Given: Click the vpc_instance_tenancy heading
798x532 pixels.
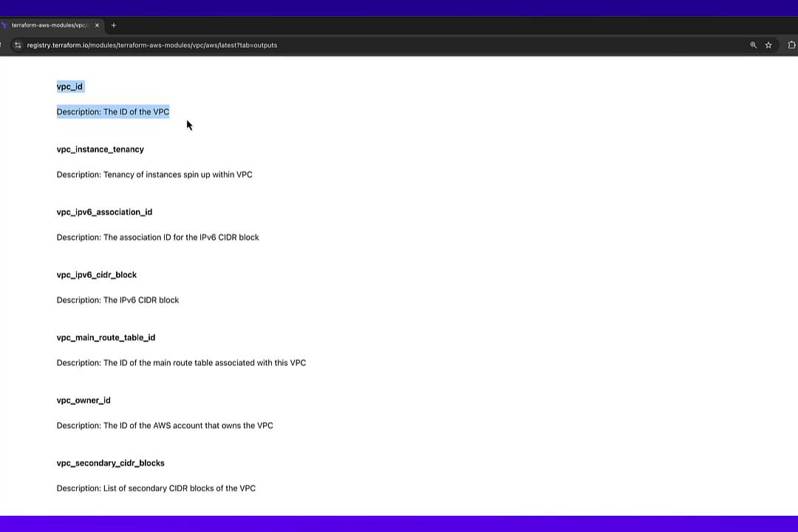Looking at the screenshot, I should click(x=100, y=149).
